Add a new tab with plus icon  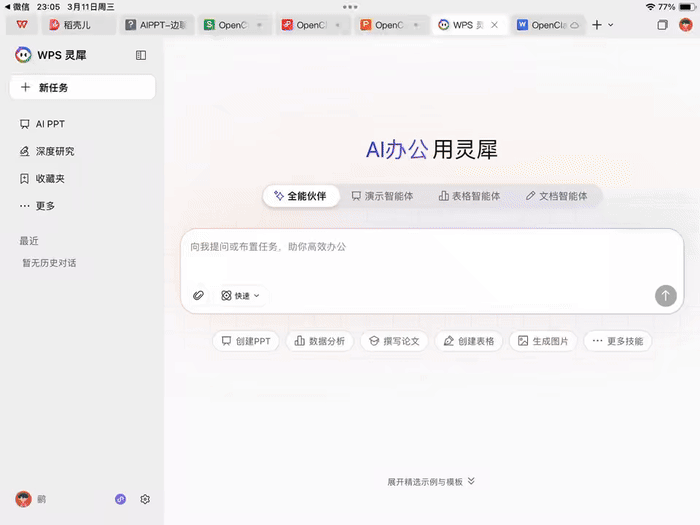click(597, 25)
